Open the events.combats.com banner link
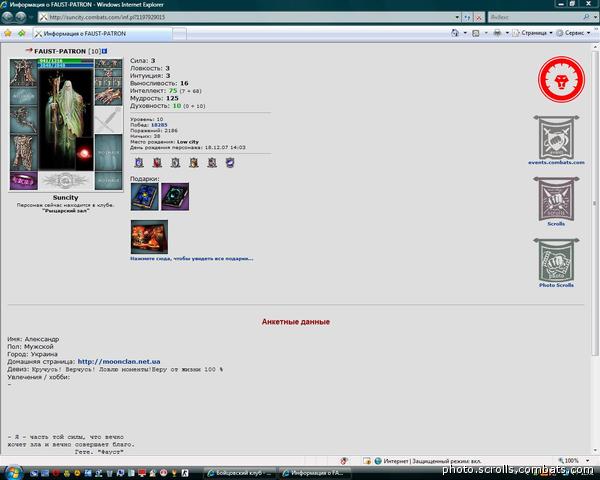Screen dimensions: 600x480 [x=556, y=140]
